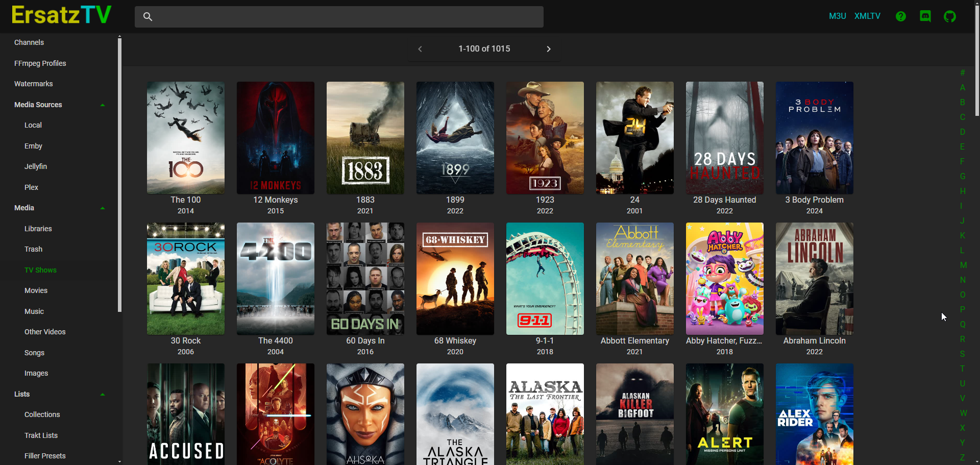Go to previous page arrow
This screenshot has height=465, width=980.
coord(420,49)
